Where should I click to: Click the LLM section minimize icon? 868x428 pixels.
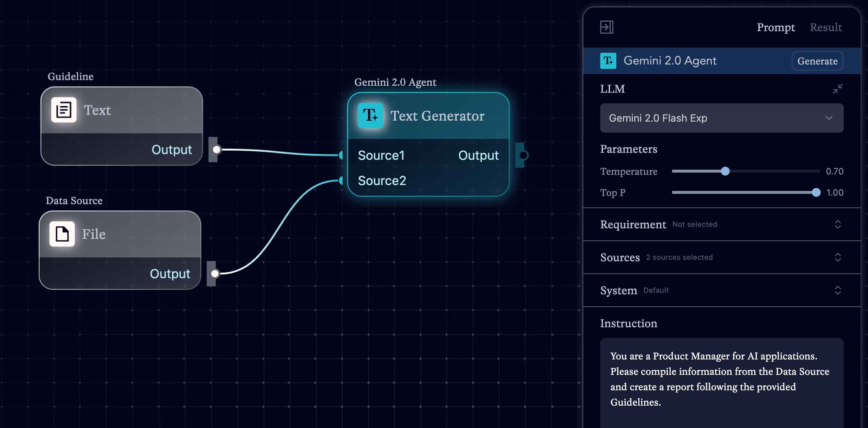[838, 88]
